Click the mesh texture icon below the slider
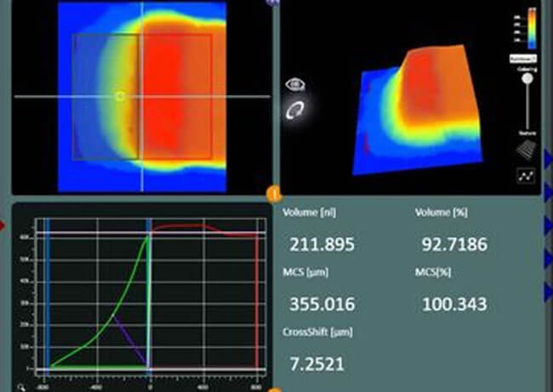The image size is (553, 392). click(x=527, y=150)
